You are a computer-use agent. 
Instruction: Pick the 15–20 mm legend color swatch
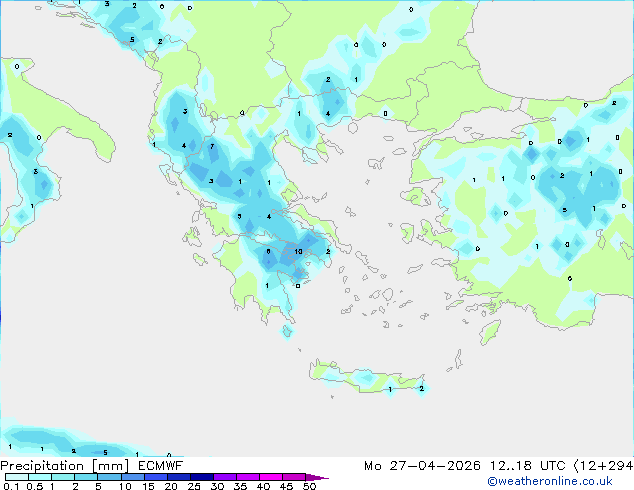(156, 477)
